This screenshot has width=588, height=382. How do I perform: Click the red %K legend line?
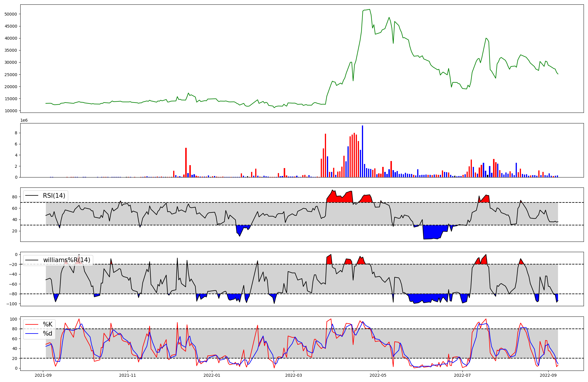(x=32, y=324)
